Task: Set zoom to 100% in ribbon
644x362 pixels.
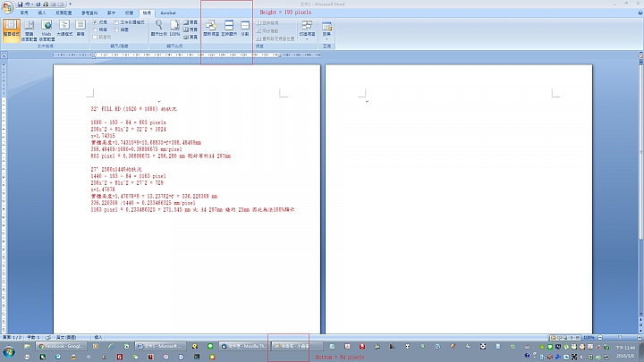Action: click(x=174, y=29)
